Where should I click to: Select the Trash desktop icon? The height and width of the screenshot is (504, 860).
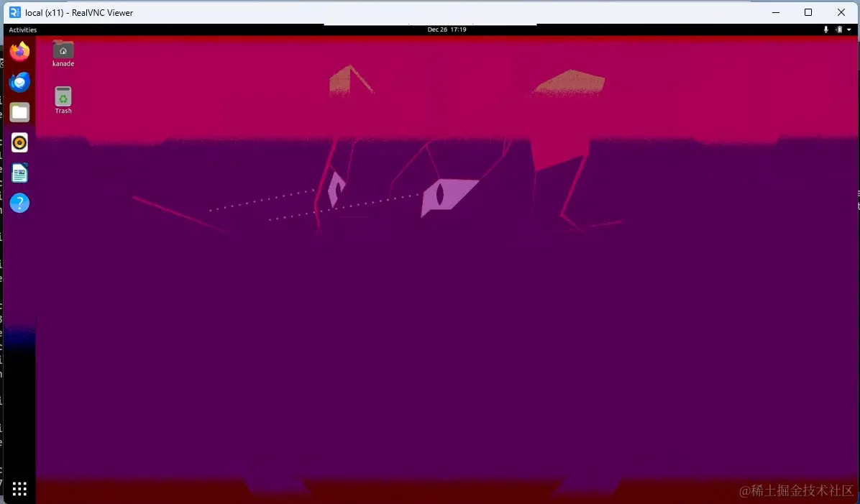coord(63,101)
